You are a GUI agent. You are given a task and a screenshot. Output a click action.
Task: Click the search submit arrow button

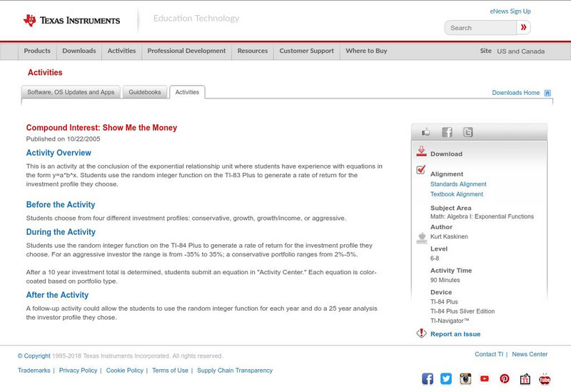click(524, 27)
